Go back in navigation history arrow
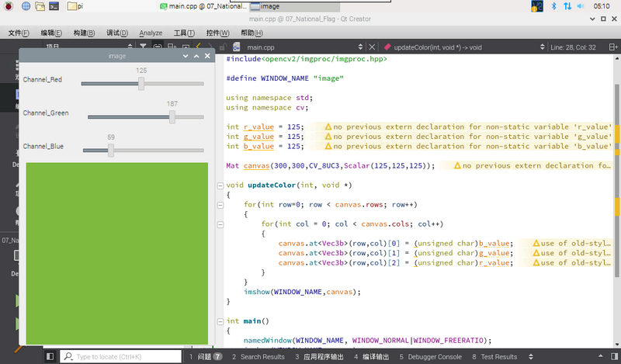621x364 pixels. click(199, 47)
